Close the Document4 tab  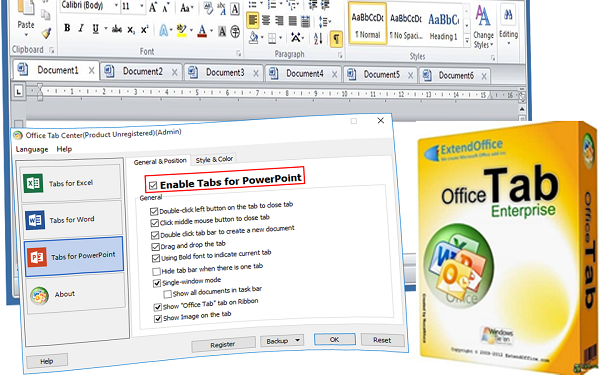334,74
